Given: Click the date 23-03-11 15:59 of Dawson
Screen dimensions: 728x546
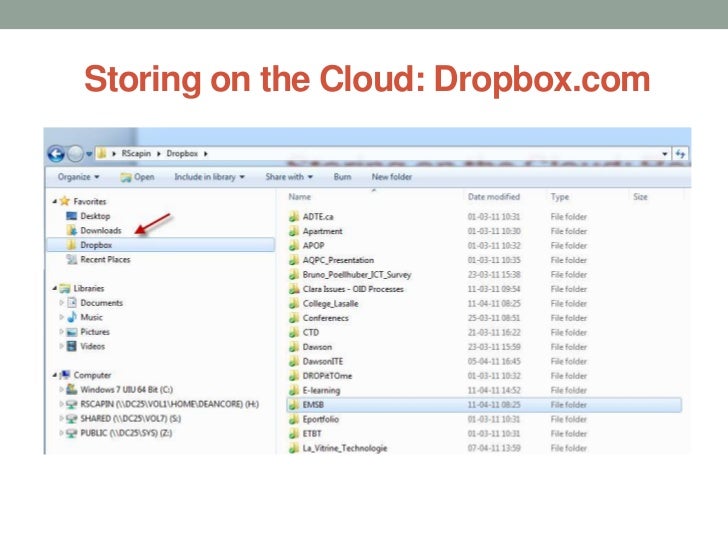Looking at the screenshot, I should click(x=494, y=347).
